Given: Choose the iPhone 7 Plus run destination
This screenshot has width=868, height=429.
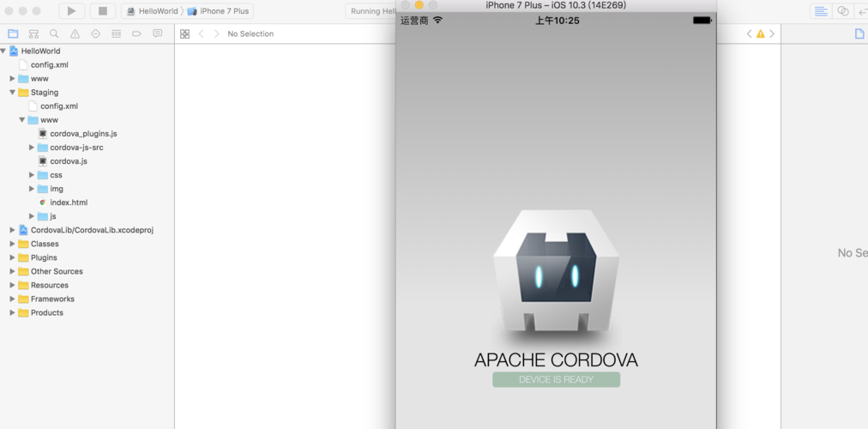Looking at the screenshot, I should tap(218, 11).
